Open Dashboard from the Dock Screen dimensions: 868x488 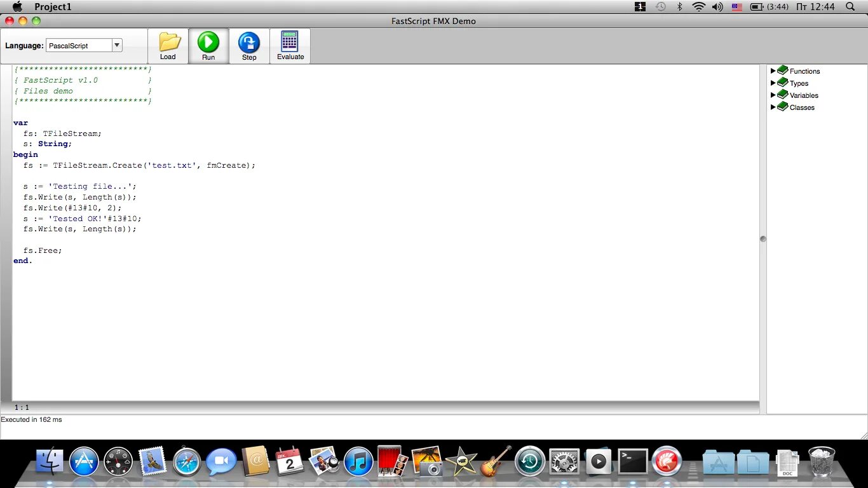click(x=118, y=461)
